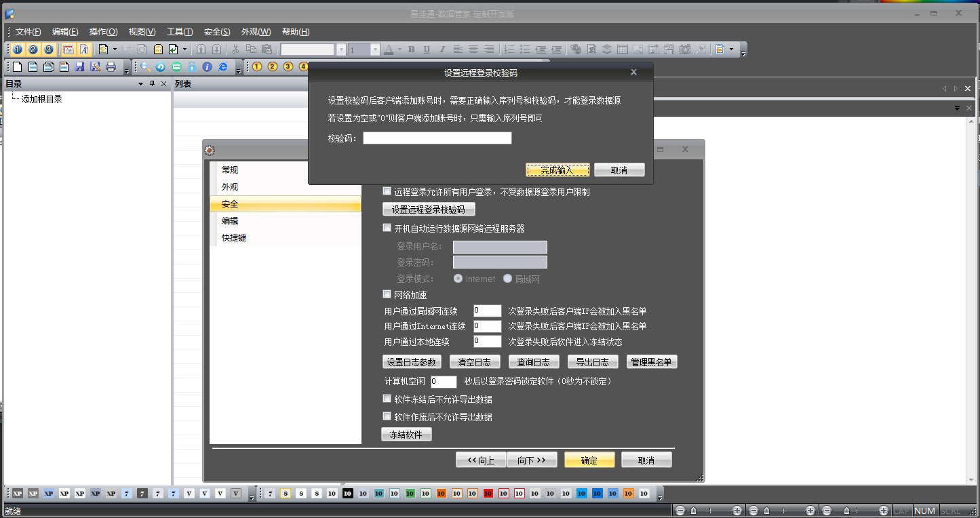Click the magnifier search icon
Viewport: 980px width, 518px height.
pyautogui.click(x=145, y=67)
